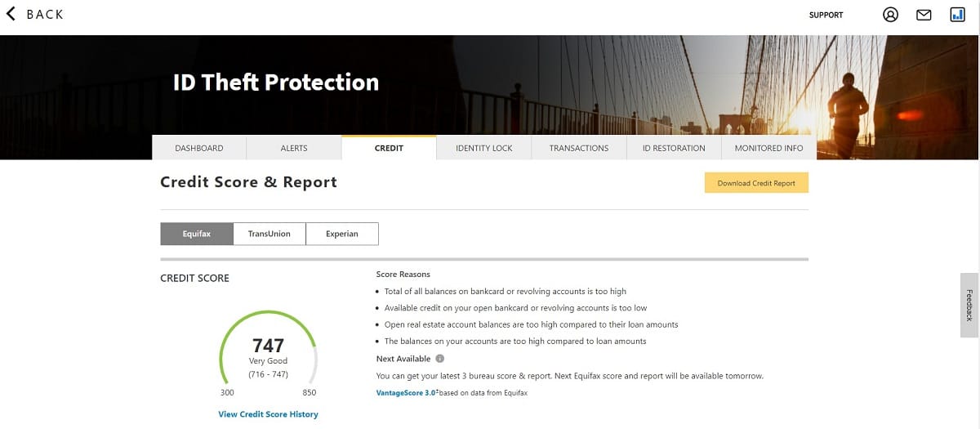Viewport: 980px width, 429px height.
Task: Click 'The balances on your accounts' reason
Action: click(x=514, y=342)
